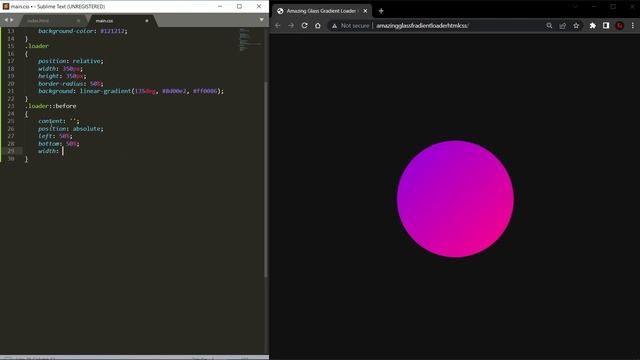Click the 'bottom' property on line 28

(x=49, y=143)
